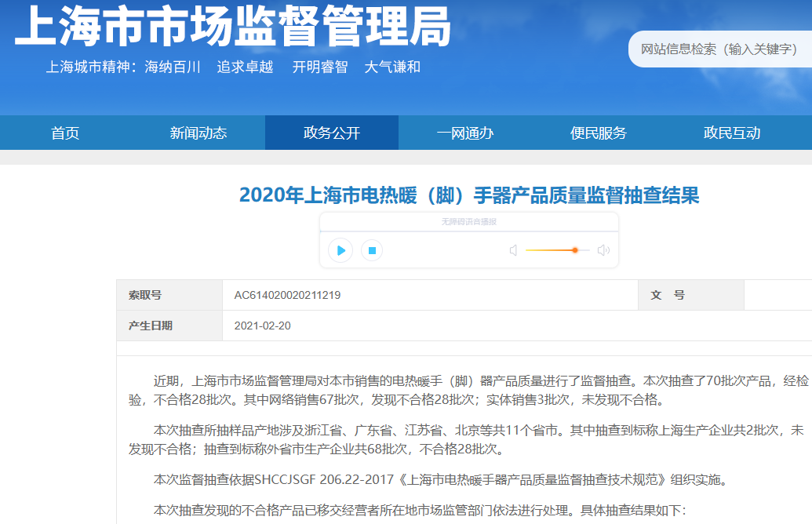Click the paragraph starting 本次抽查所抽样品产地
The width and height of the screenshot is (812, 524).
(x=466, y=439)
